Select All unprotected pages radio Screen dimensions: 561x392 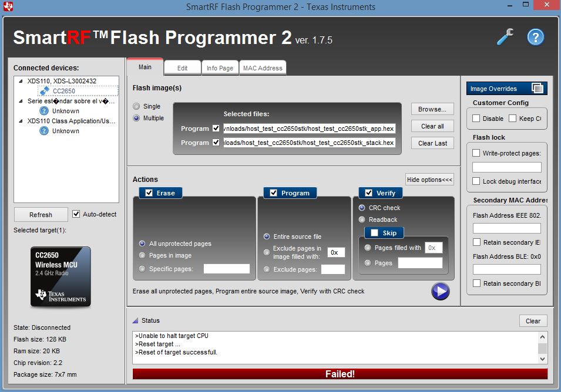pos(142,244)
